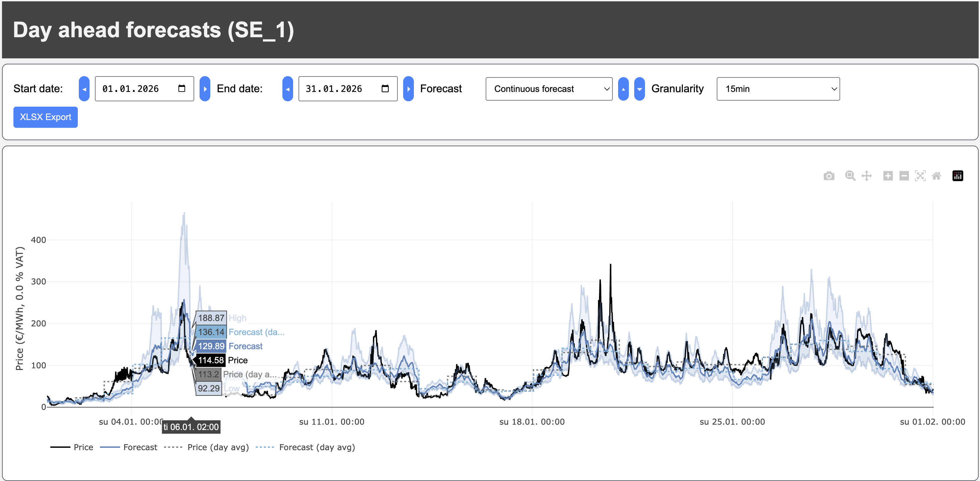980x481 pixels.
Task: Step end date forward one day
Action: tap(408, 89)
